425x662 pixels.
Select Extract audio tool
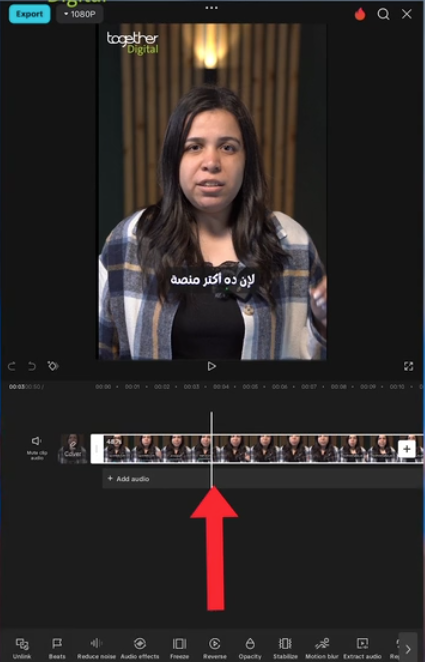[362, 648]
